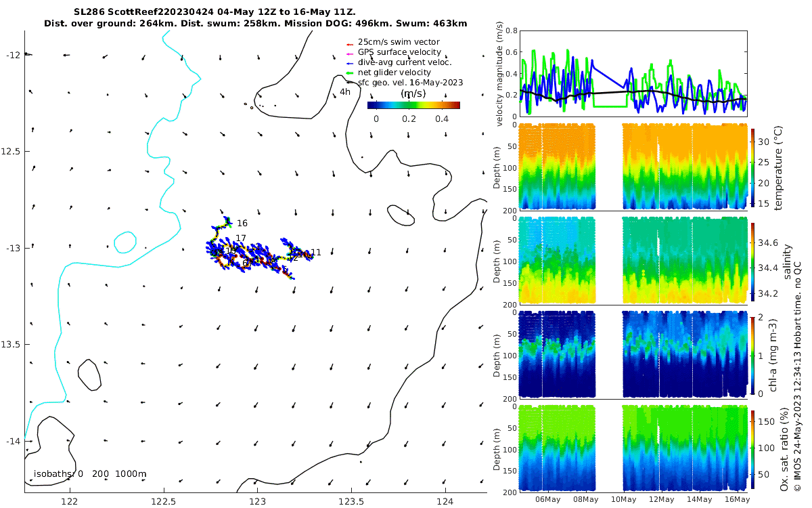Click the '123' longitude tick label
The image size is (812, 508).
[257, 502]
